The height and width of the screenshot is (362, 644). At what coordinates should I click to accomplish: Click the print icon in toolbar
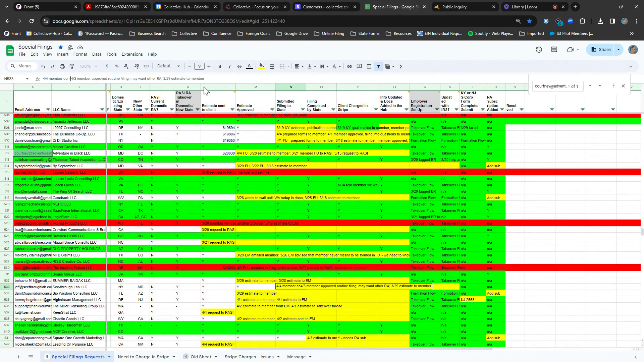62,66
